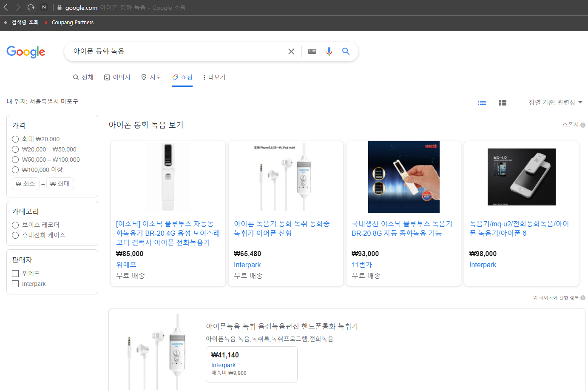Switch to list view icon

click(482, 103)
